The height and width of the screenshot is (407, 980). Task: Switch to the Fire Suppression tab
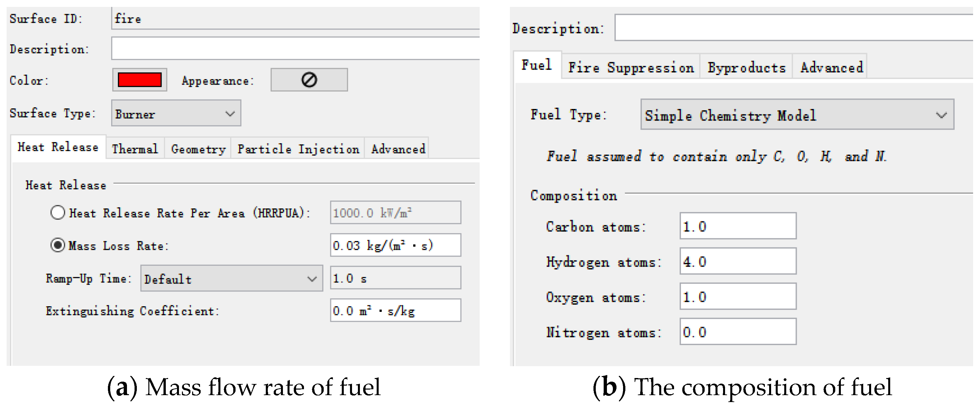(x=630, y=68)
